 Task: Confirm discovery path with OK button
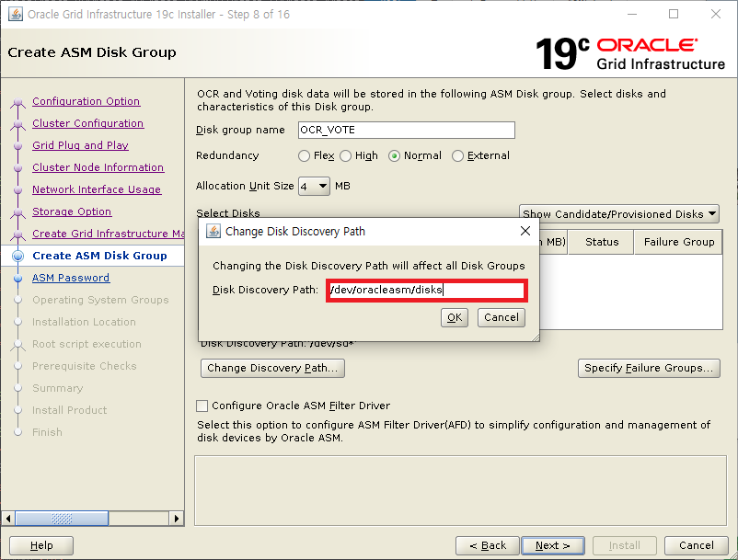coord(455,317)
